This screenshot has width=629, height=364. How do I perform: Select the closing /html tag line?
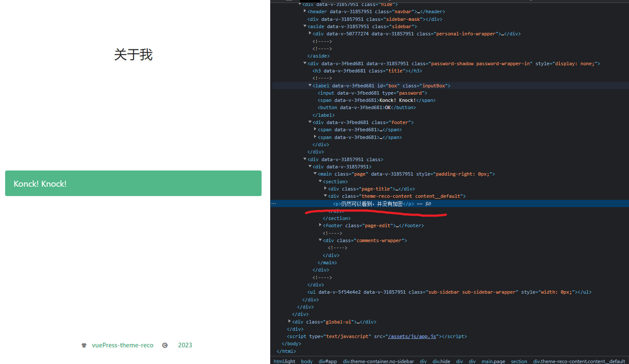coord(286,351)
